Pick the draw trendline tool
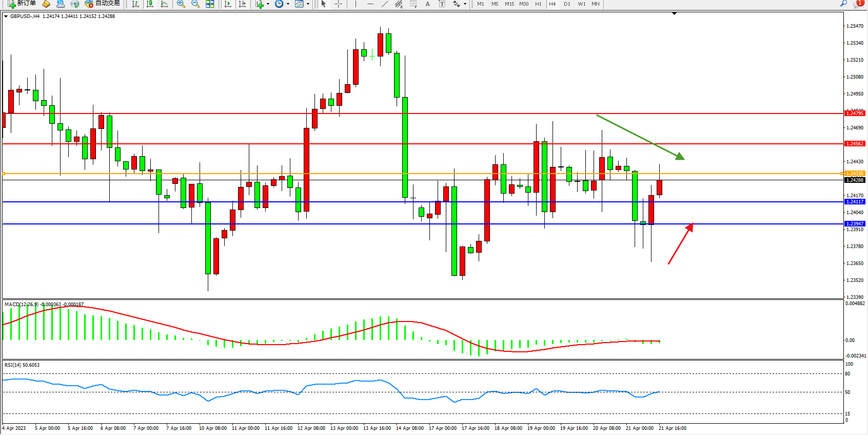 pos(384,4)
